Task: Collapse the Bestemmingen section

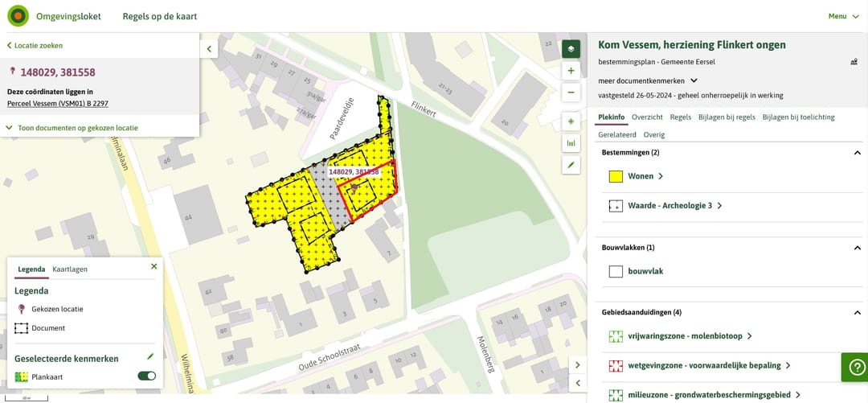Action: [858, 153]
